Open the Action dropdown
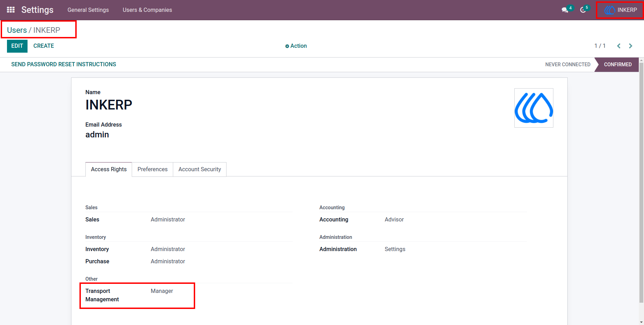644x325 pixels. point(296,46)
